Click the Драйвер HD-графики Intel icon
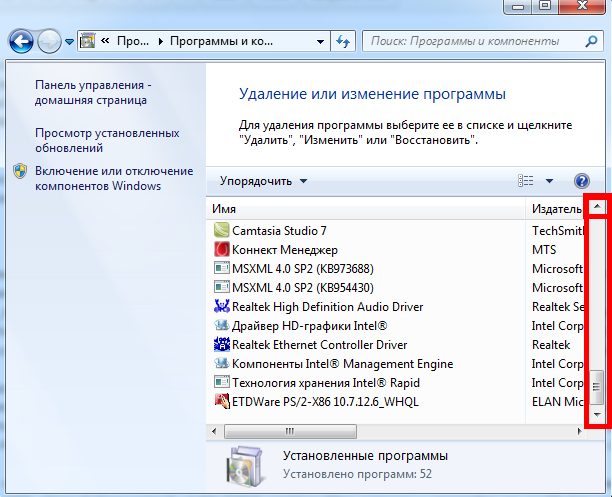Viewport: 612px width, 497px height. click(221, 325)
